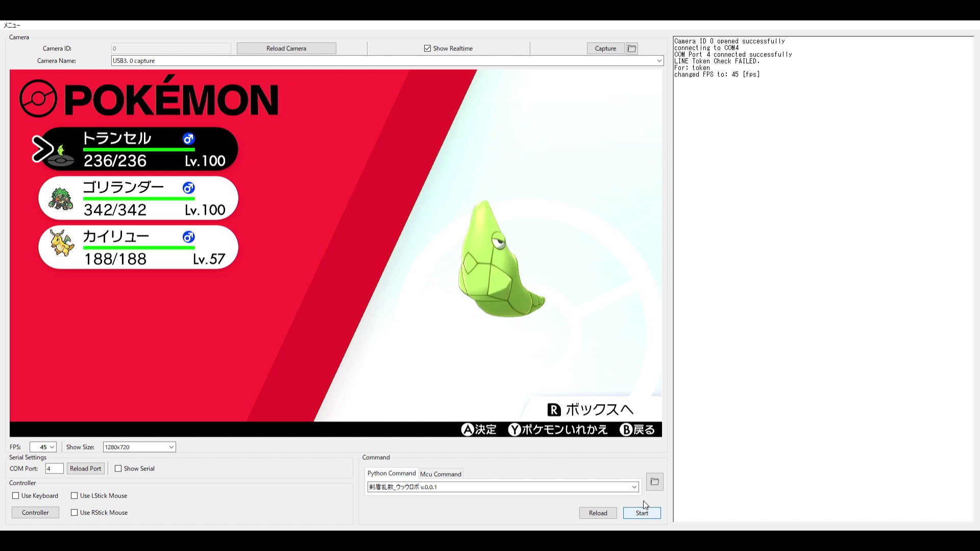Click the A button icon beside 決定
Image resolution: width=980 pixels, height=551 pixels.
468,430
